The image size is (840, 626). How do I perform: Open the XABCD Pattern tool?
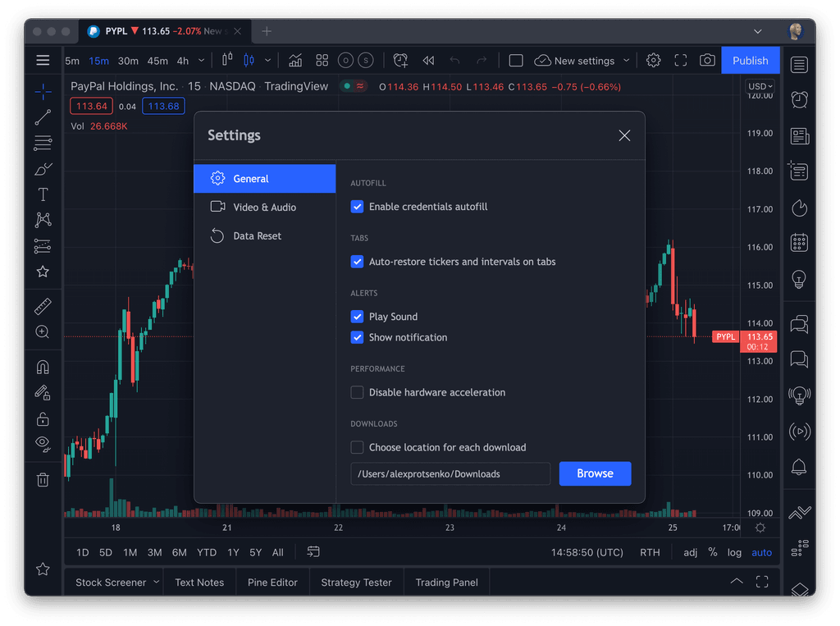[x=43, y=220]
